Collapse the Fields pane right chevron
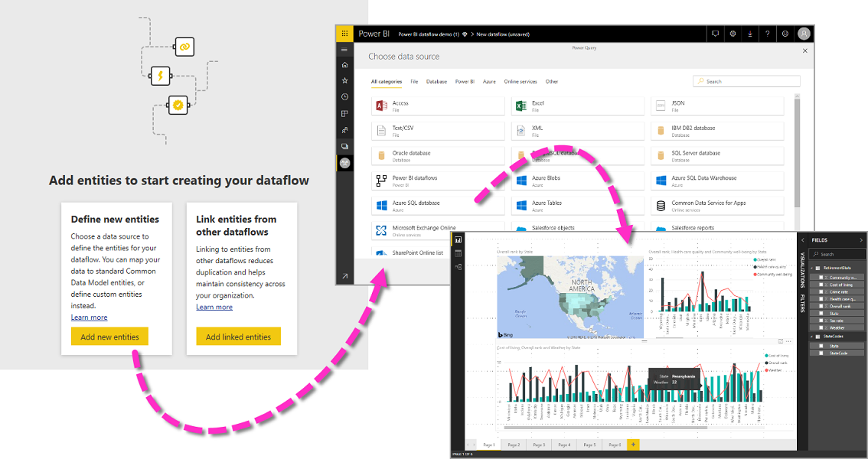This screenshot has height=459, width=868. pos(861,240)
